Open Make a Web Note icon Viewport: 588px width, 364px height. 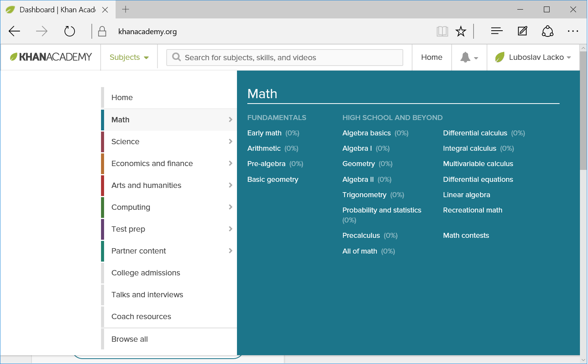pyautogui.click(x=522, y=31)
